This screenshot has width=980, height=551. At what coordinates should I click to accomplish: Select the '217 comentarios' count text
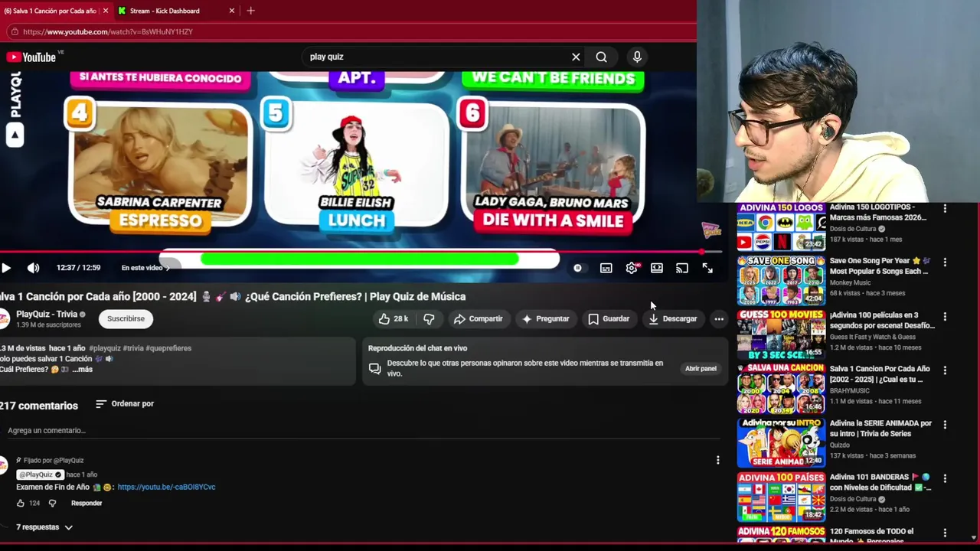[39, 406]
